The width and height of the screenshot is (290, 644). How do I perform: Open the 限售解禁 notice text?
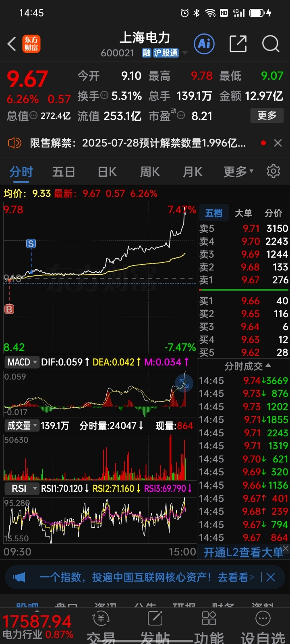click(x=138, y=143)
